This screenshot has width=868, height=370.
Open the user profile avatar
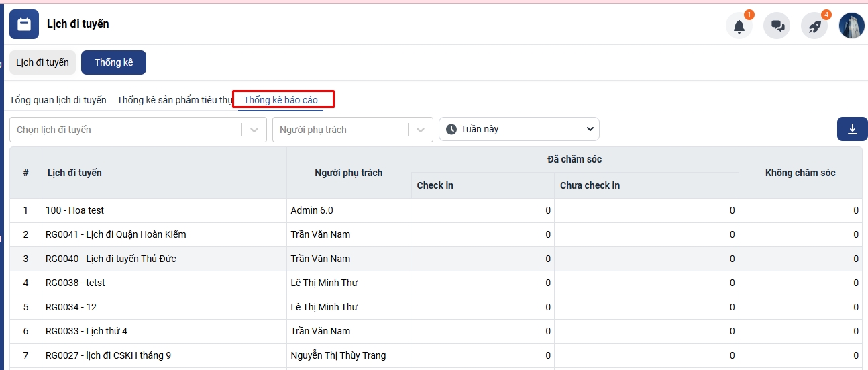coord(851,26)
